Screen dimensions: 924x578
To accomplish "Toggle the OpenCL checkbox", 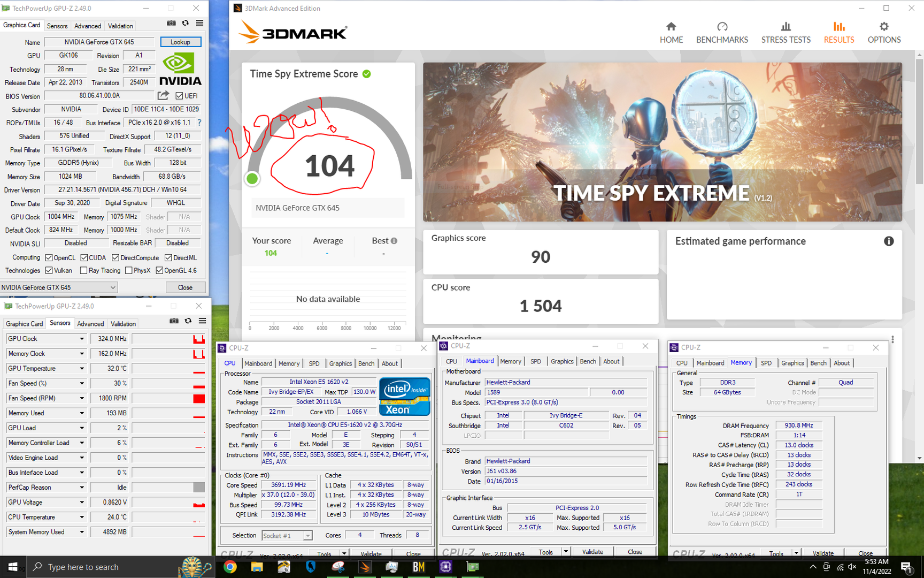I will coord(49,257).
